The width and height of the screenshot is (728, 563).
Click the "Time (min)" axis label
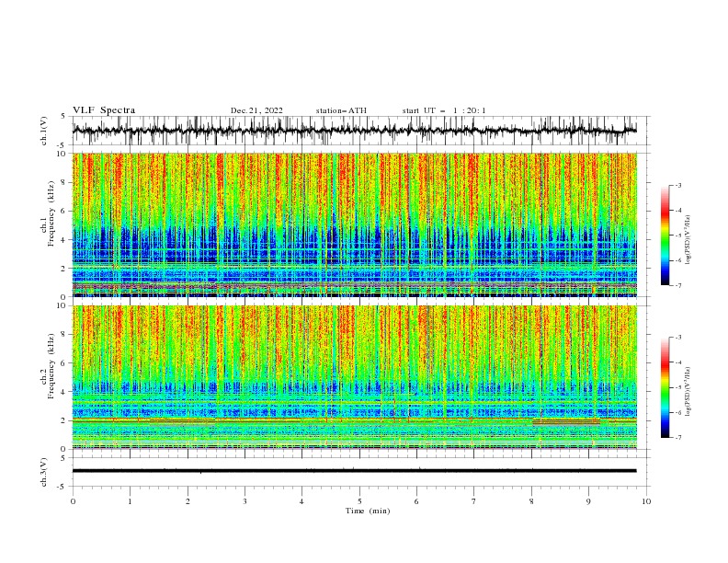click(368, 511)
